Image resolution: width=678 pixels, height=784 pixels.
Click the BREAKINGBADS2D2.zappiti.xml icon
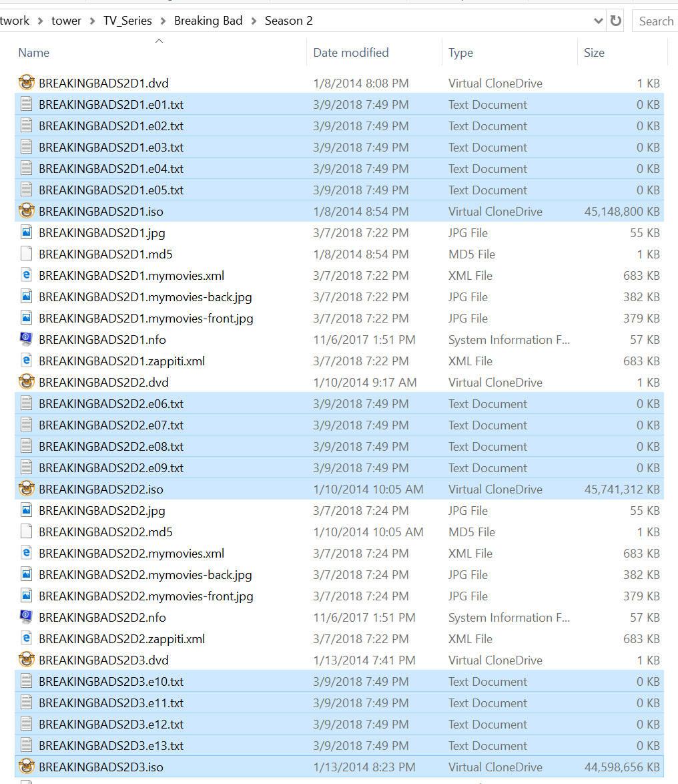click(x=27, y=638)
